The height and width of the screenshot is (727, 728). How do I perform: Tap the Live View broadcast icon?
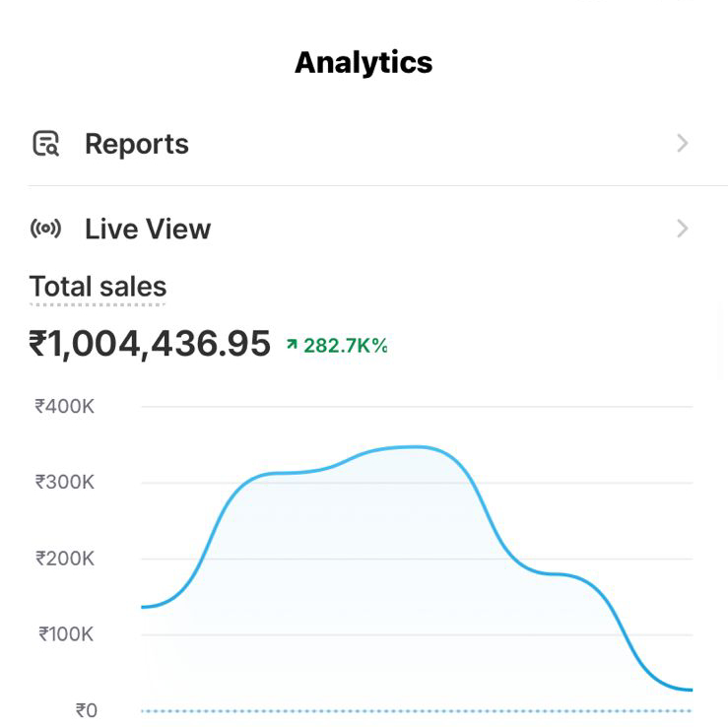coord(45,229)
